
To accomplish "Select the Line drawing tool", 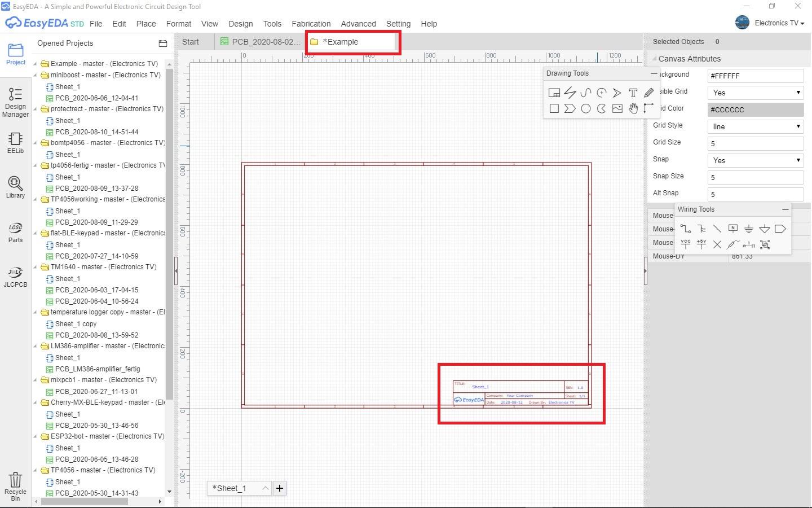I will [x=570, y=93].
